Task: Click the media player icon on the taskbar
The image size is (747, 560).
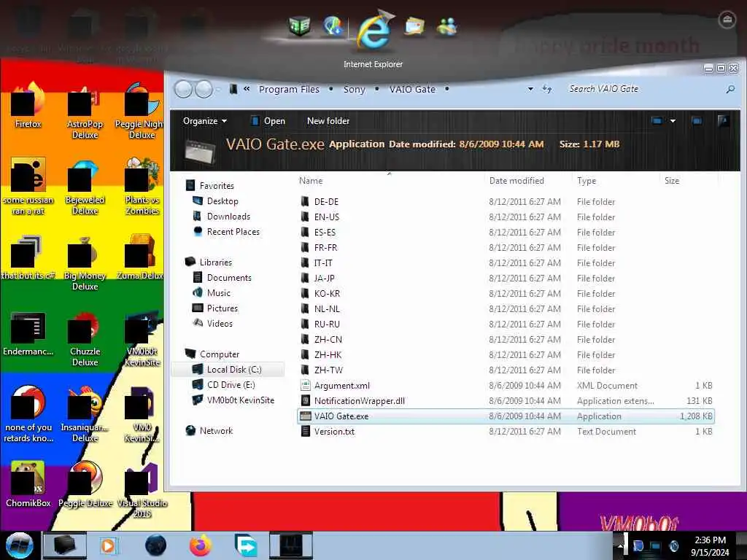Action: pyautogui.click(x=108, y=545)
